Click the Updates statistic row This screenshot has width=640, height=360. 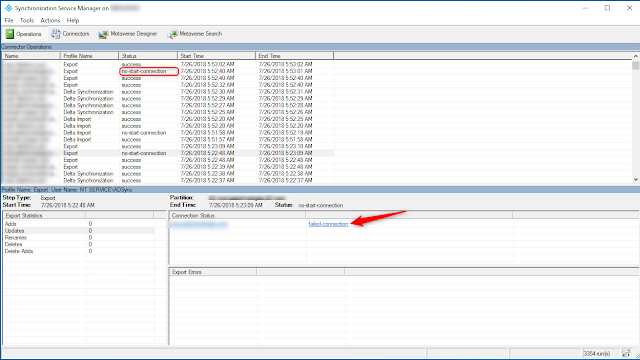pyautogui.click(x=78, y=231)
